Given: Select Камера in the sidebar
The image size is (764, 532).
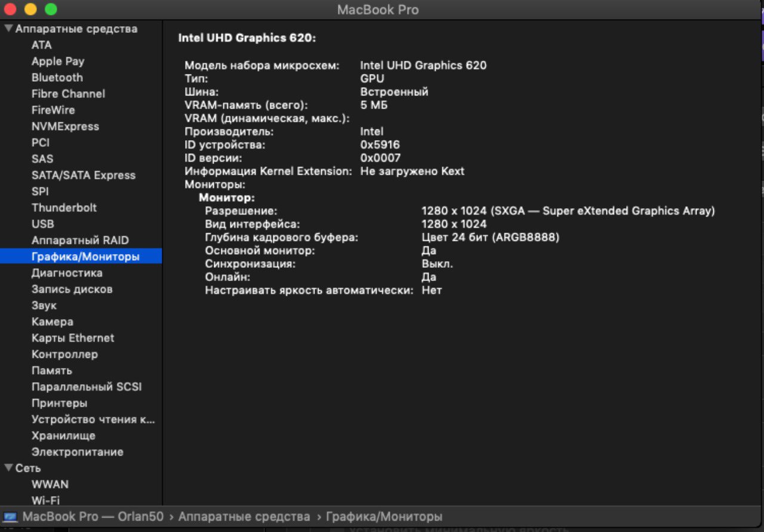Looking at the screenshot, I should [x=53, y=322].
